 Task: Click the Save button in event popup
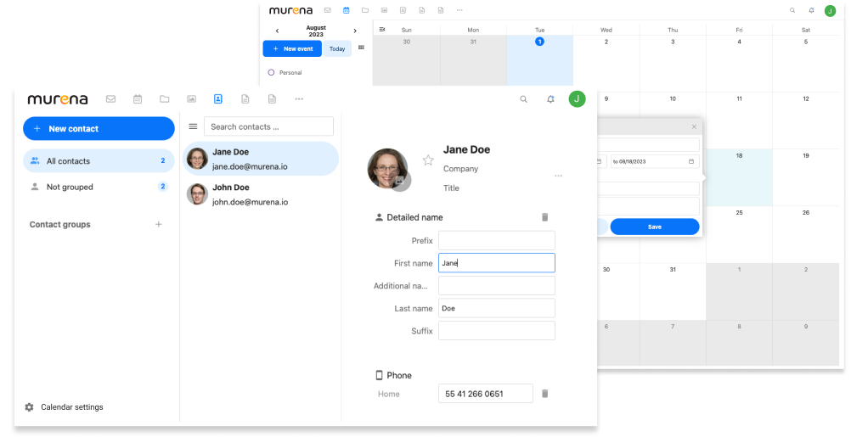(x=654, y=227)
